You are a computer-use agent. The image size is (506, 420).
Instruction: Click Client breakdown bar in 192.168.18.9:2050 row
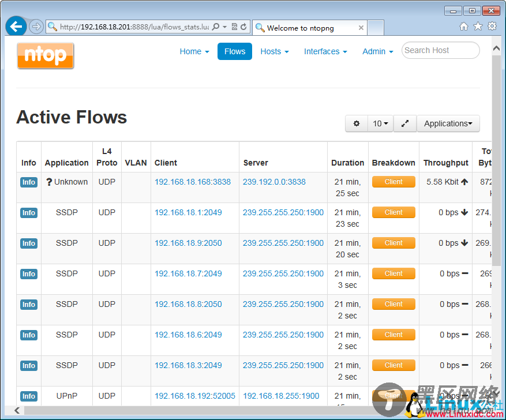pyautogui.click(x=393, y=243)
